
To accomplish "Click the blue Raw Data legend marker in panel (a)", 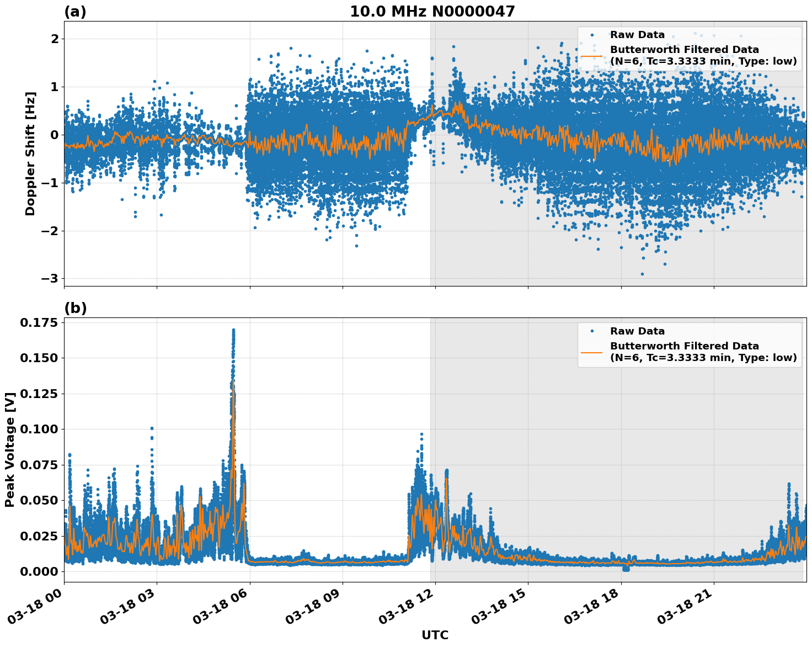I will (x=592, y=35).
